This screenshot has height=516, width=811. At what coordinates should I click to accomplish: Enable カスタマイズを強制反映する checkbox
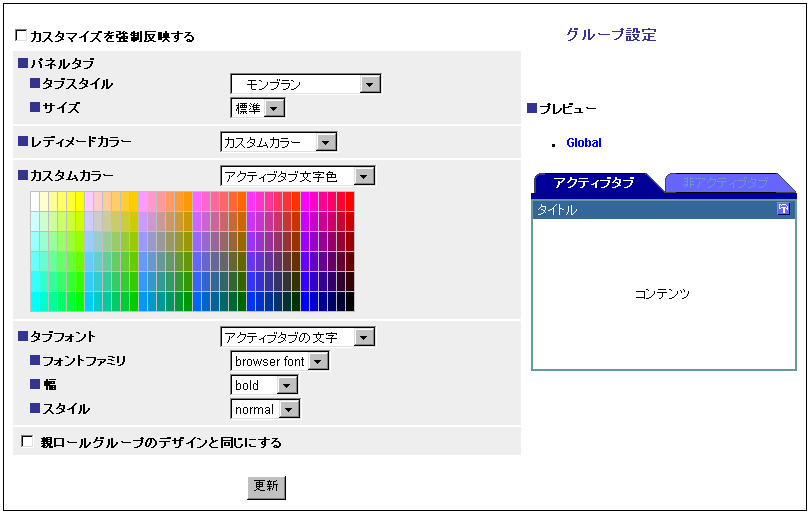pos(21,35)
